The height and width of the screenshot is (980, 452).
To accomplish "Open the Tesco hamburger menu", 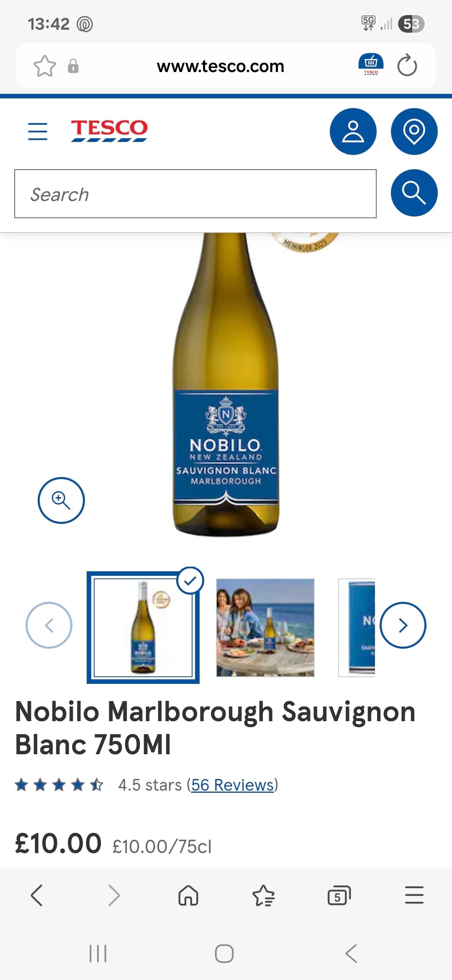I will (38, 131).
